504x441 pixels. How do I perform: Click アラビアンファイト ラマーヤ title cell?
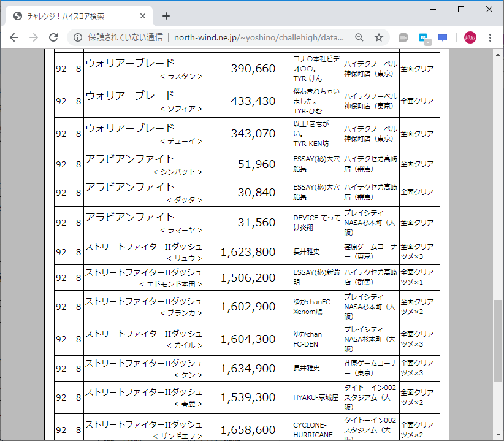point(144,223)
